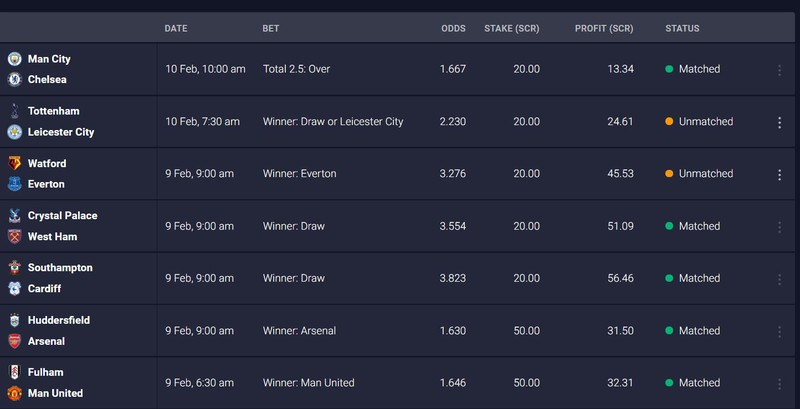This screenshot has width=800, height=409.
Task: Click the Tottenham club crest
Action: [x=14, y=111]
